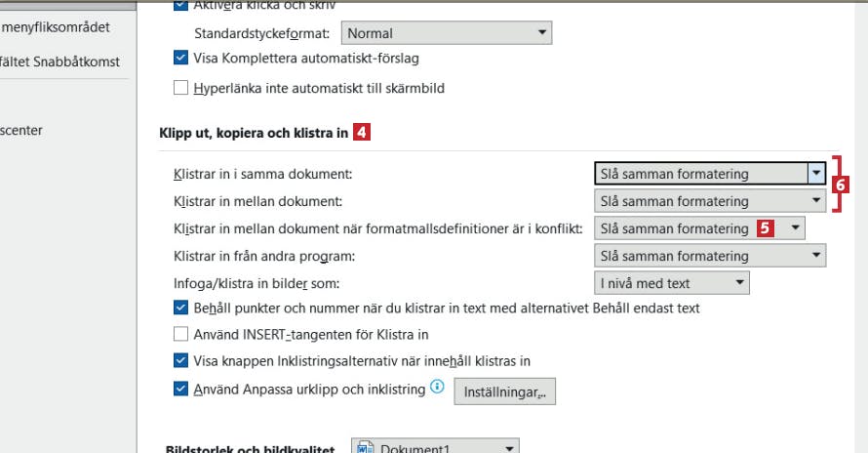
Task: Open the Standardstyckeformat Normal dropdown
Action: click(x=446, y=33)
